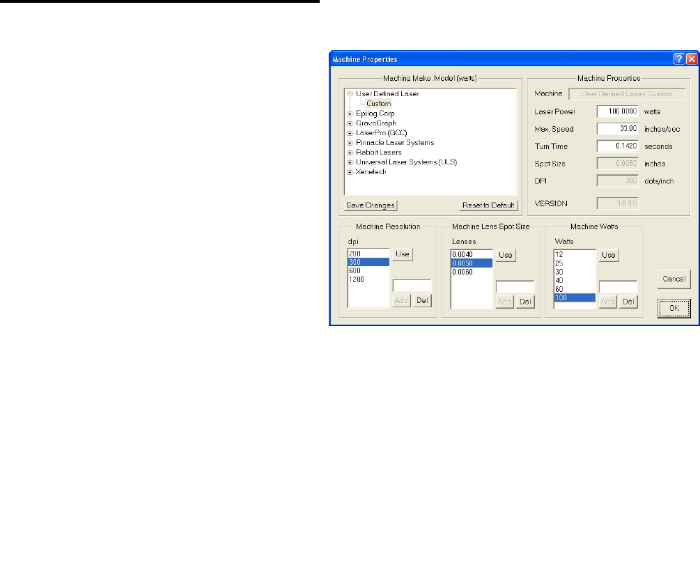The width and height of the screenshot is (700, 588).
Task: Select 0.0050 in the Lenses list
Action: click(x=472, y=263)
